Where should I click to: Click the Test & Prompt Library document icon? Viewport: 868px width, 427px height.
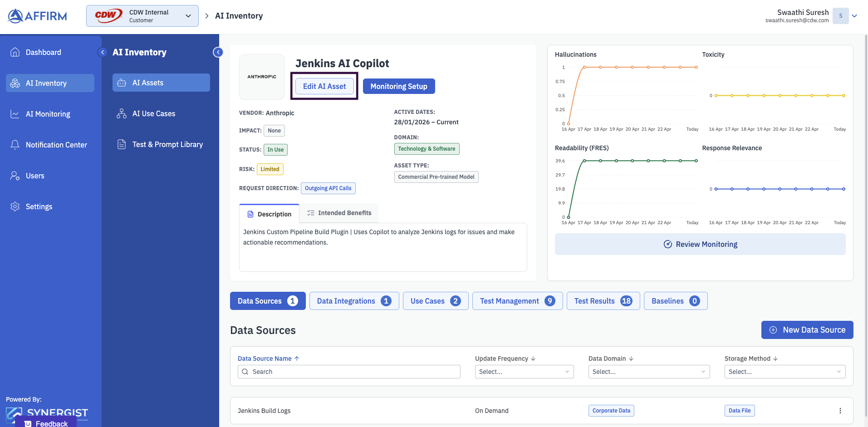point(122,144)
